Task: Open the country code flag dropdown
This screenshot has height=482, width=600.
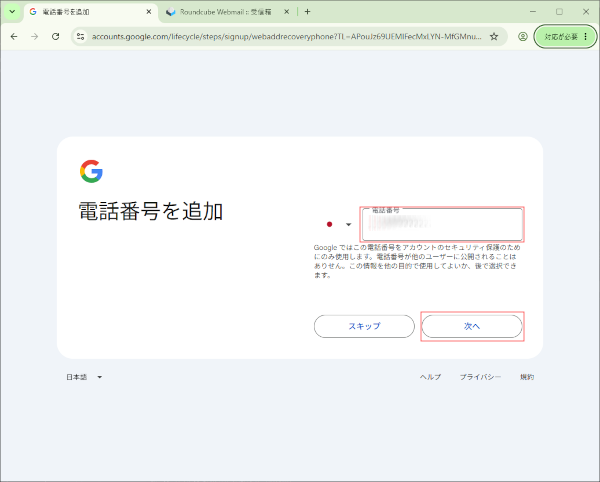Action: tap(338, 224)
